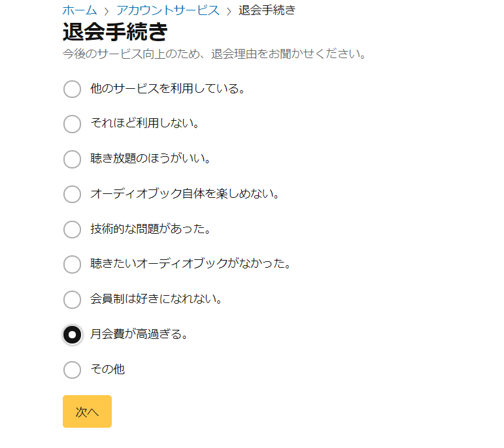Choose the 聴きたいオーディオブックがなかった radio option
This screenshot has height=448, width=504.
click(x=72, y=264)
